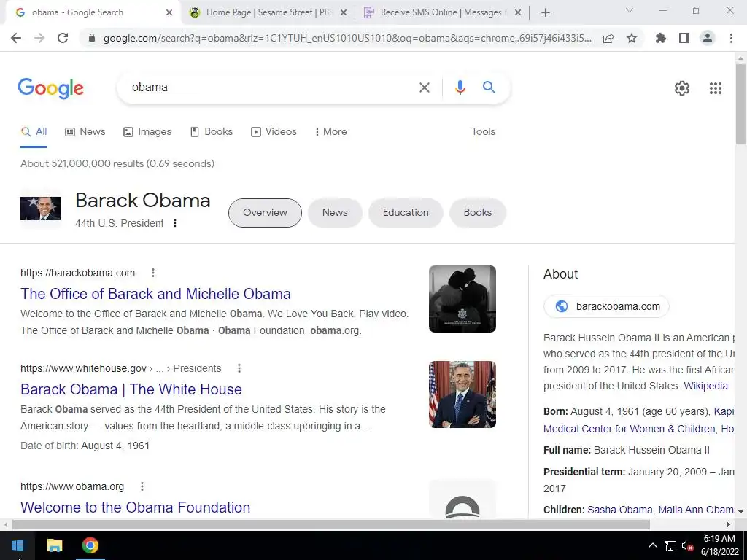Image resolution: width=747 pixels, height=560 pixels.
Task: Clear search text with X icon
Action: [424, 87]
